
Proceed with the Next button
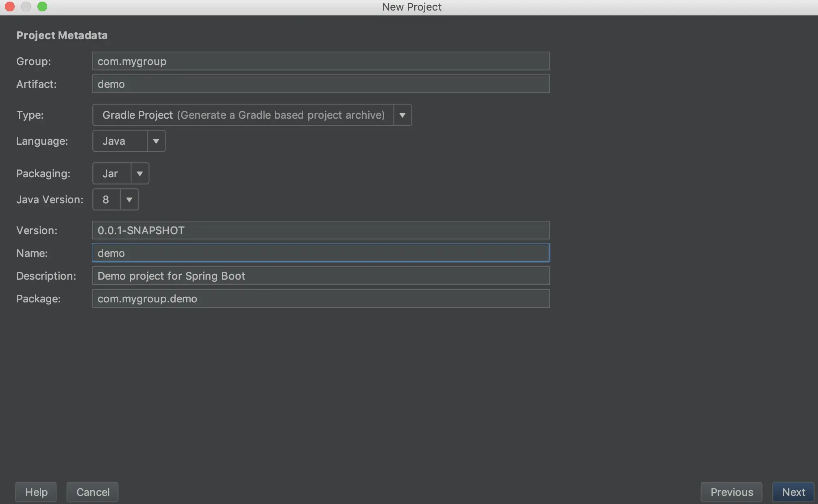click(x=793, y=492)
